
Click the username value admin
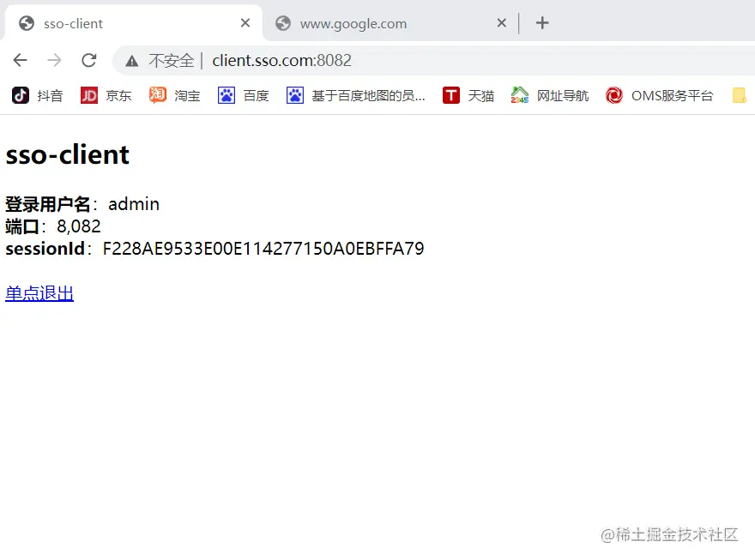134,204
